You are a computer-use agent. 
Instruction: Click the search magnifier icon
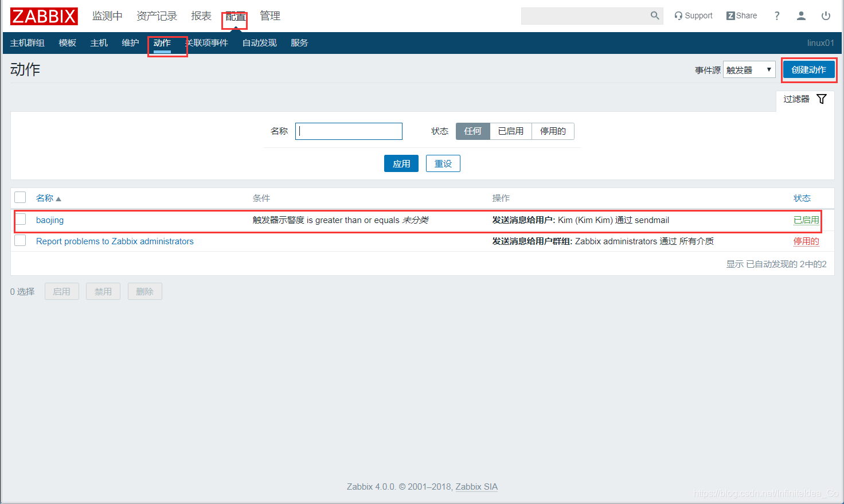[x=655, y=16]
